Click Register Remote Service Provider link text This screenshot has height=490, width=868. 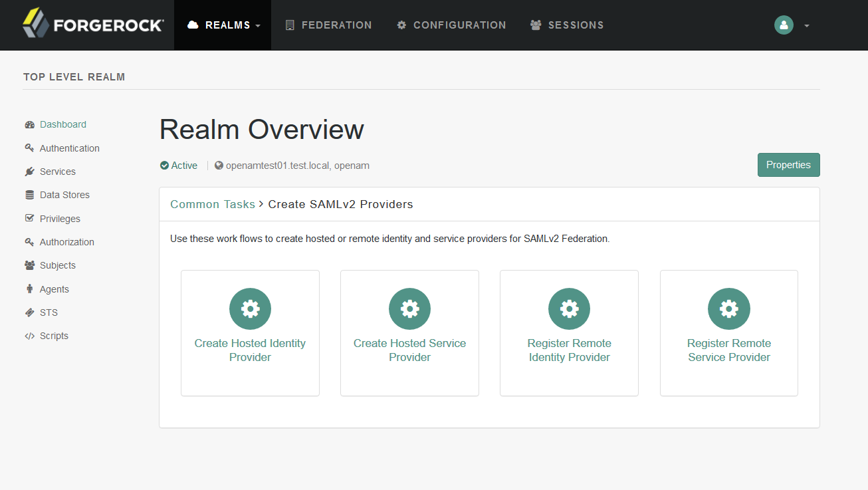click(x=729, y=350)
